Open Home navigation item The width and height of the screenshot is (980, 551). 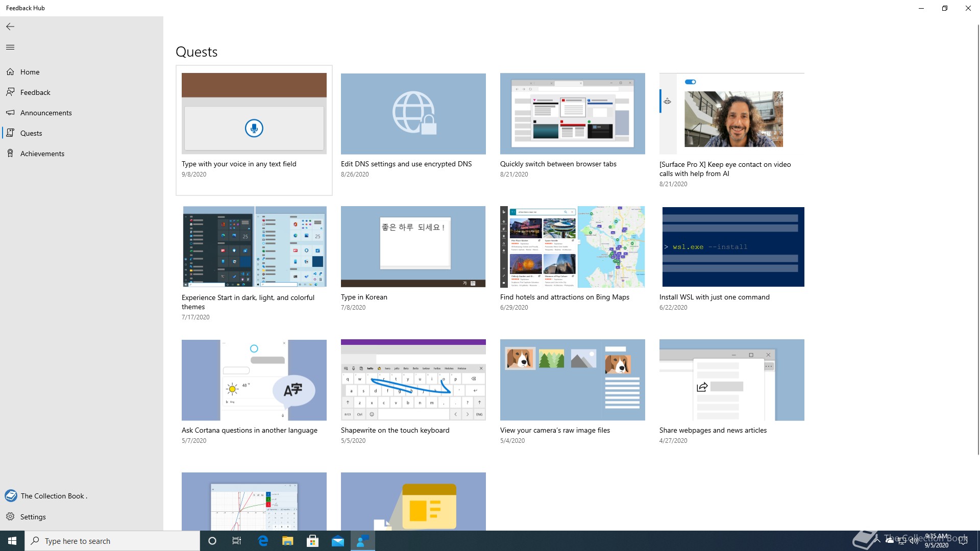click(82, 72)
